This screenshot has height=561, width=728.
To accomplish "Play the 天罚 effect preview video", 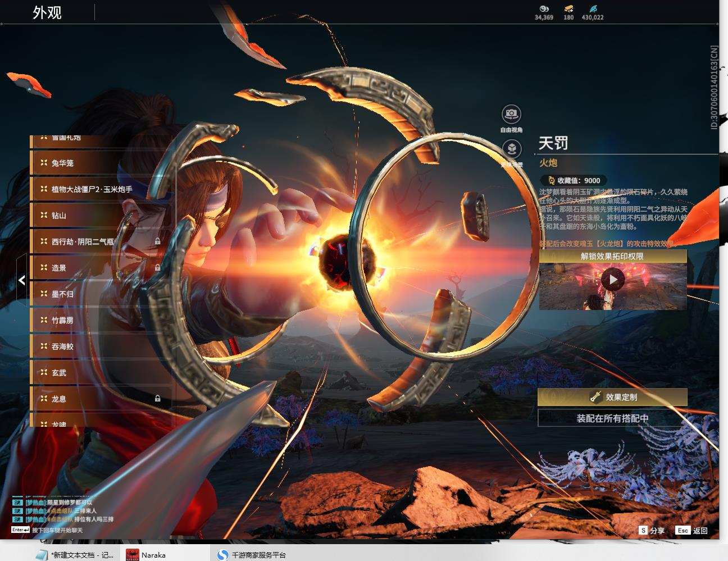I will tap(612, 279).
